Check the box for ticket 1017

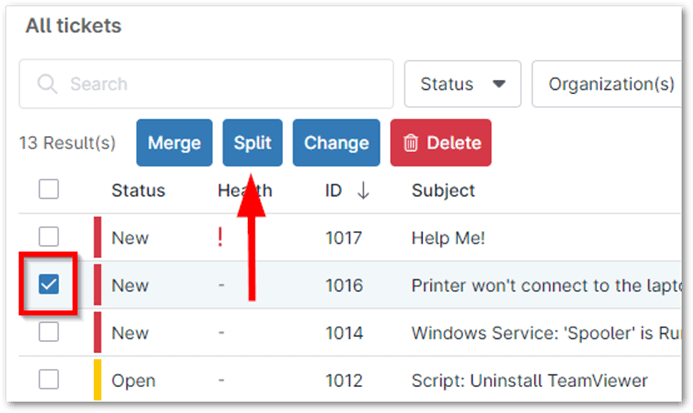(x=49, y=237)
